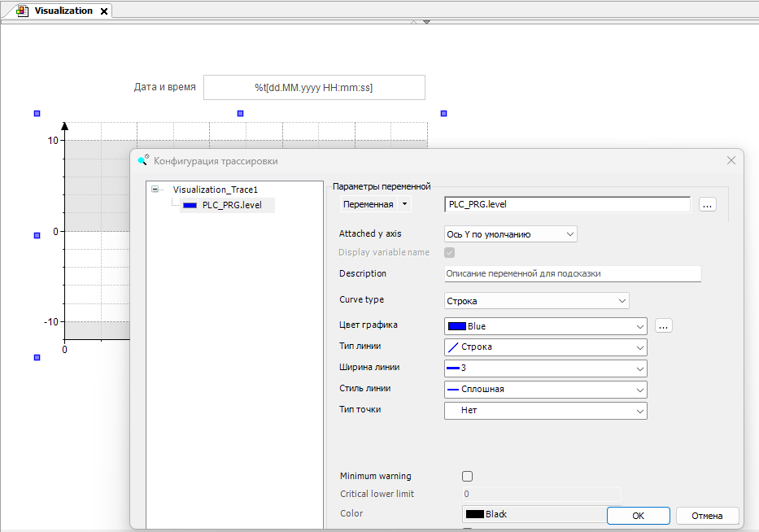The width and height of the screenshot is (759, 532).
Task: Click the down-arrow splitter at editor top
Action: (426, 22)
